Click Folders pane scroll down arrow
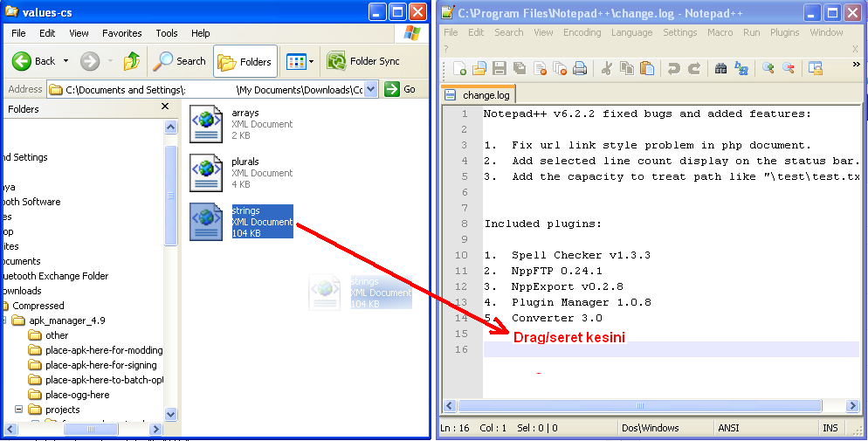Viewport: 868px width, 441px height. (170, 414)
